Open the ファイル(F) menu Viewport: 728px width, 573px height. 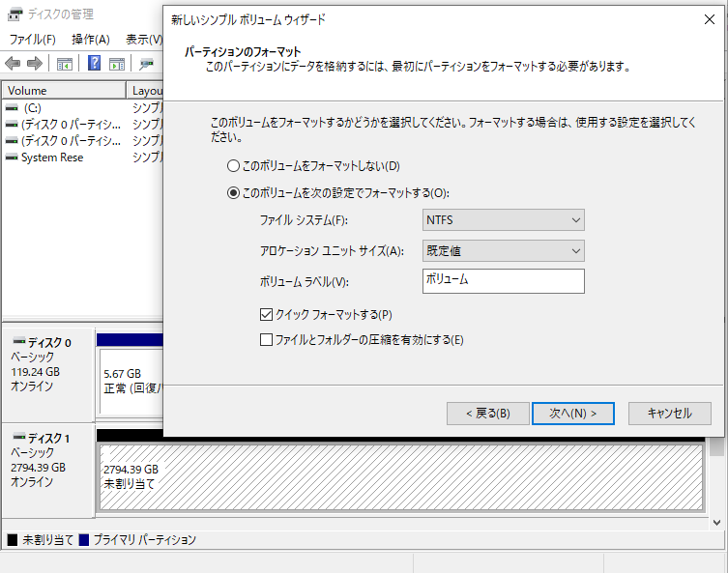point(32,40)
